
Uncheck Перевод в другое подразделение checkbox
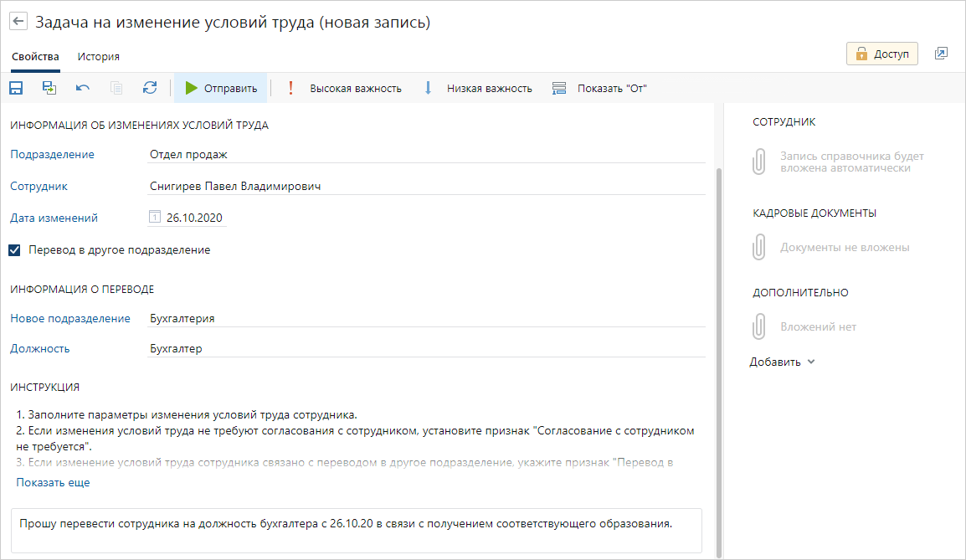click(14, 250)
